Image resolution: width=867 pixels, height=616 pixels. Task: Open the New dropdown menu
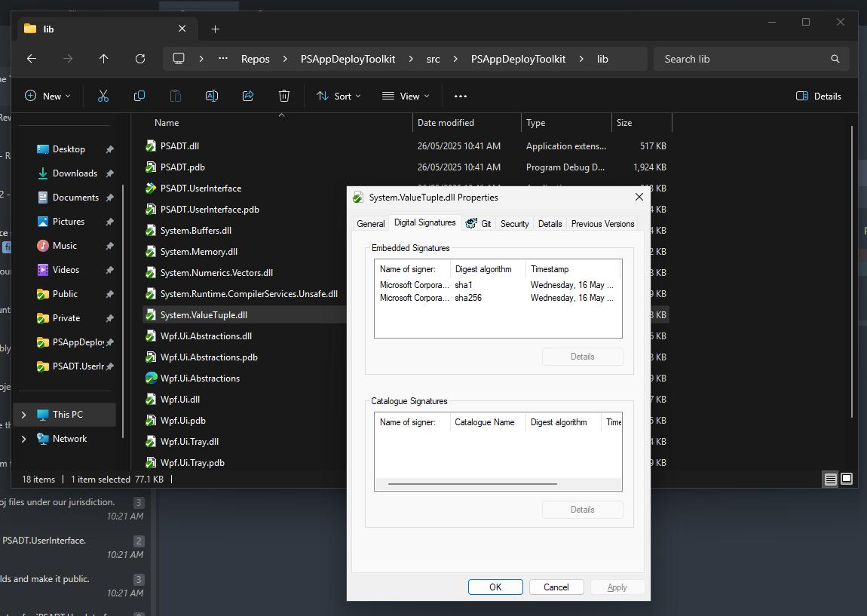(47, 96)
